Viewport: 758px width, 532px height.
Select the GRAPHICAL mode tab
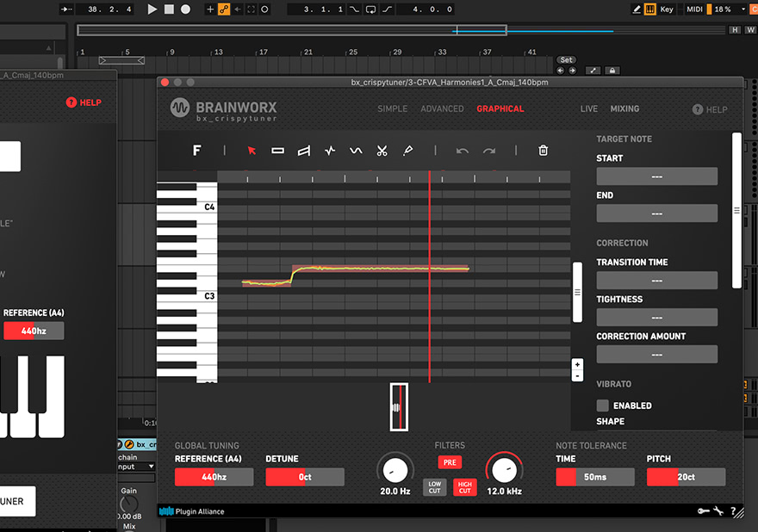[500, 108]
